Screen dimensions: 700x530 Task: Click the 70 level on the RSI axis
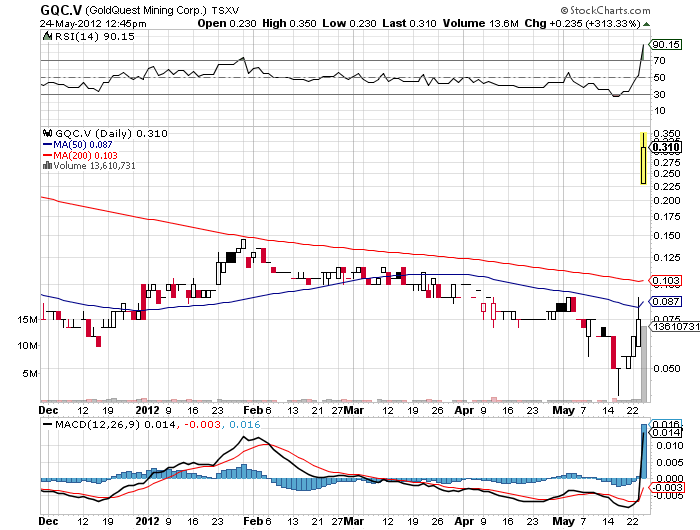659,61
